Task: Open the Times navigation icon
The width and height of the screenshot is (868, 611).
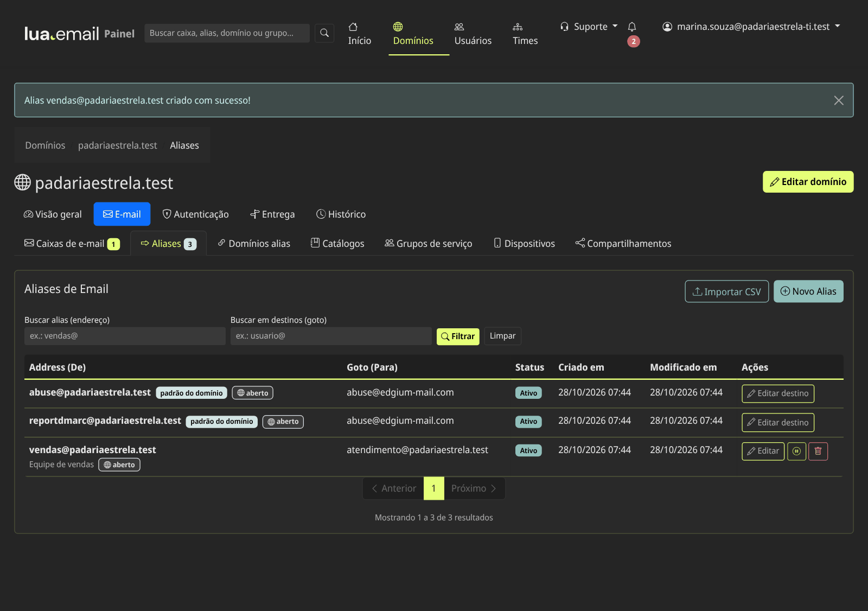Action: pyautogui.click(x=518, y=27)
